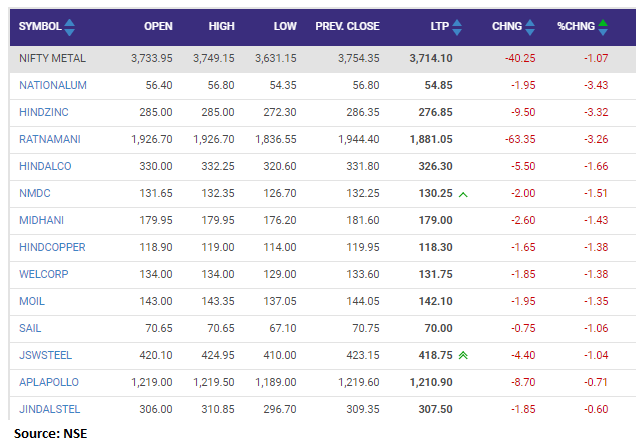Select the NIFTY METAL index row label

[52, 58]
